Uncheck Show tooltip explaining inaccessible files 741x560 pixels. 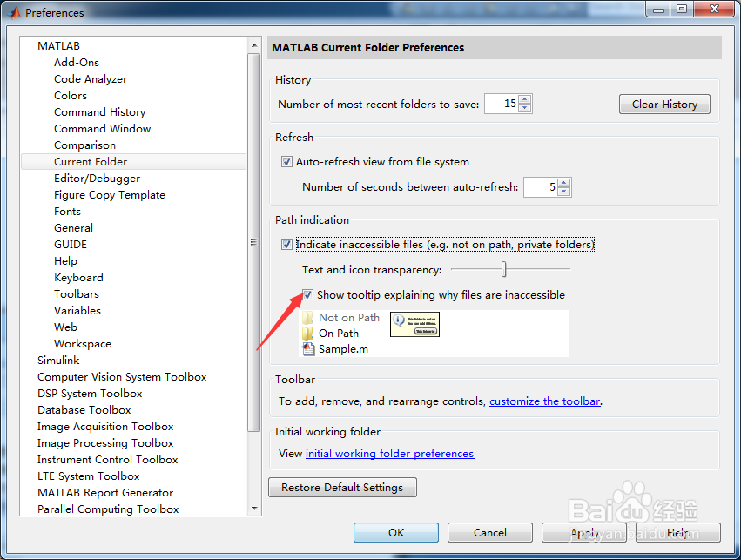pos(307,295)
